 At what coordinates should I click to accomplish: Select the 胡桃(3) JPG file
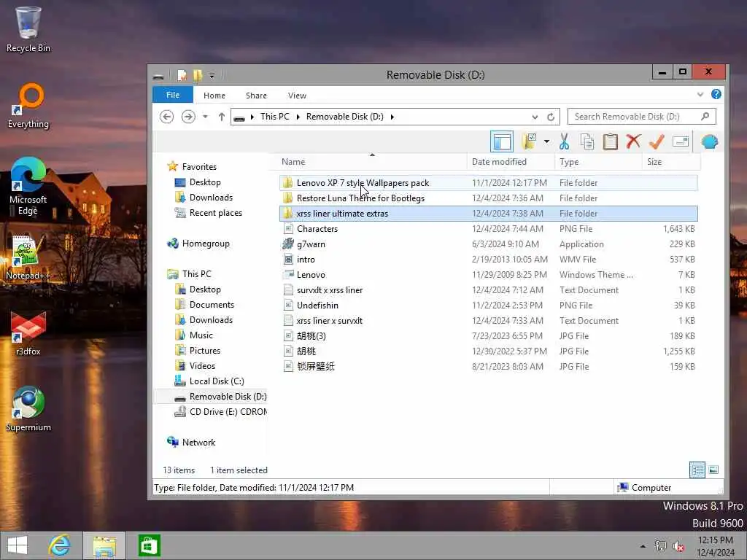point(489,335)
